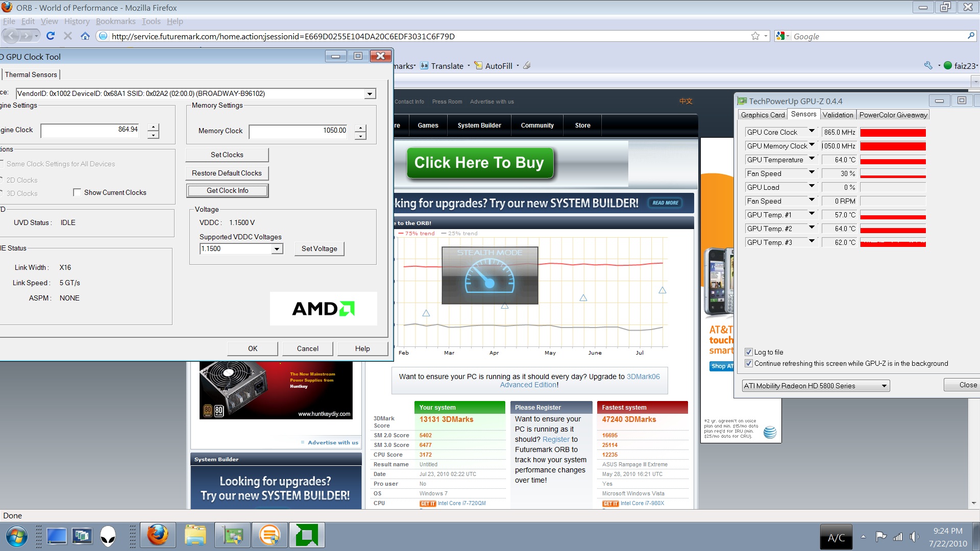The width and height of the screenshot is (980, 551).
Task: Click the Register link in Please Register
Action: click(556, 439)
